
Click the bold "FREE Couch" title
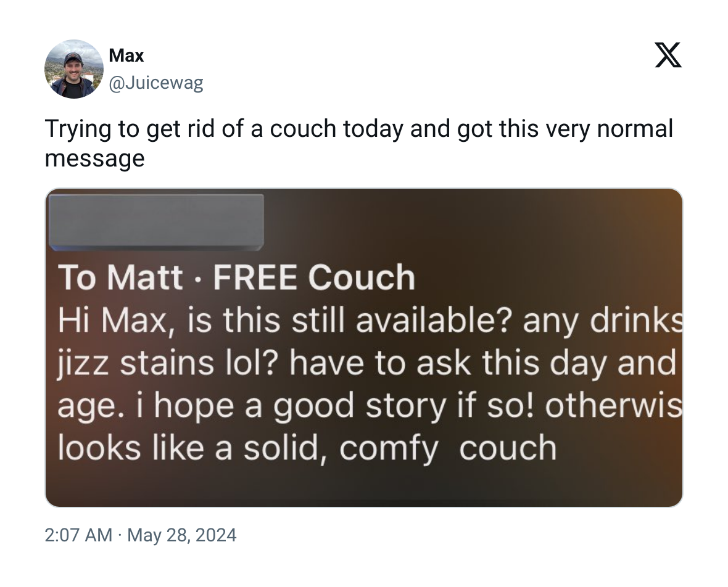[x=314, y=277]
